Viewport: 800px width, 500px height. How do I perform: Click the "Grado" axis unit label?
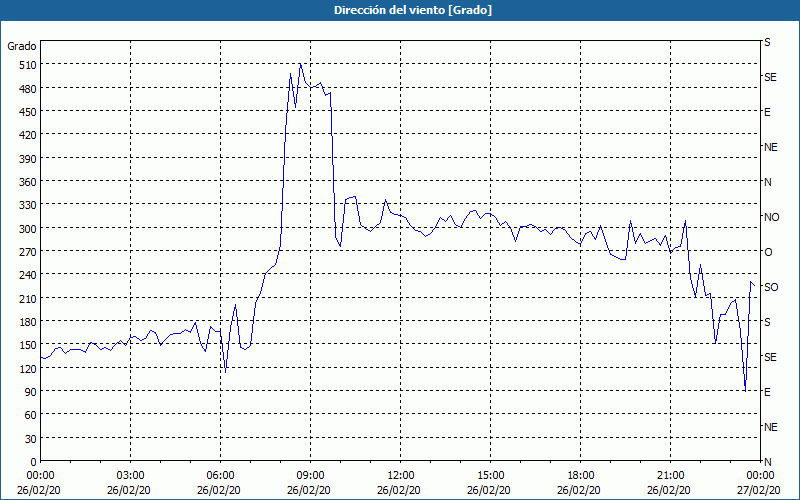point(22,46)
